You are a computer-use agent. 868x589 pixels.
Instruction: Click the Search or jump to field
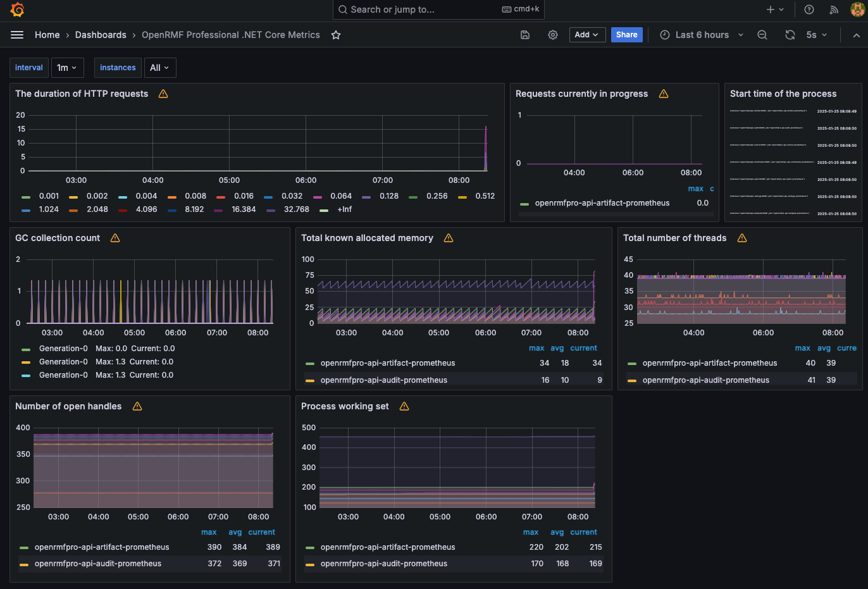coord(438,9)
